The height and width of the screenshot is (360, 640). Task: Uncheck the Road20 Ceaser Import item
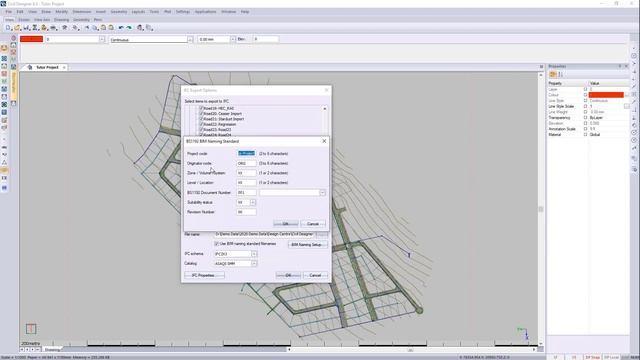[201, 114]
